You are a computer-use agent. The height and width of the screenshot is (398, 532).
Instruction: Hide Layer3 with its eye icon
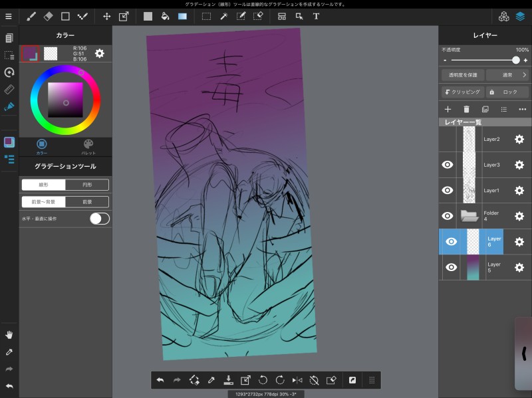pyautogui.click(x=448, y=165)
